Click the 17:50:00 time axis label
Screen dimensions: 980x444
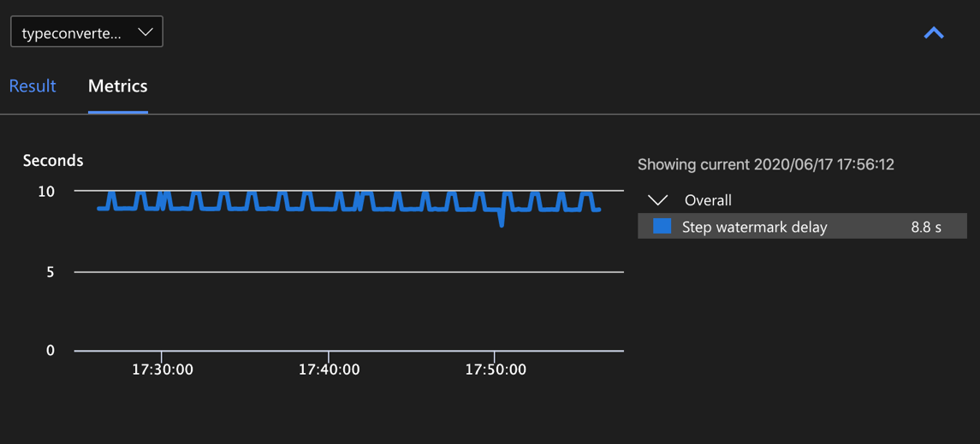pos(496,370)
